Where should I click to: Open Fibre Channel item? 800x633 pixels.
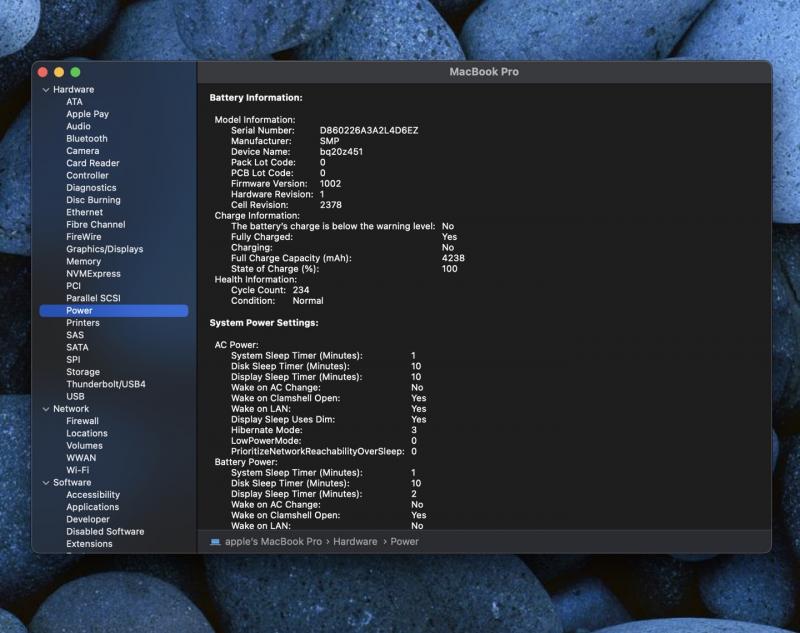(95, 224)
